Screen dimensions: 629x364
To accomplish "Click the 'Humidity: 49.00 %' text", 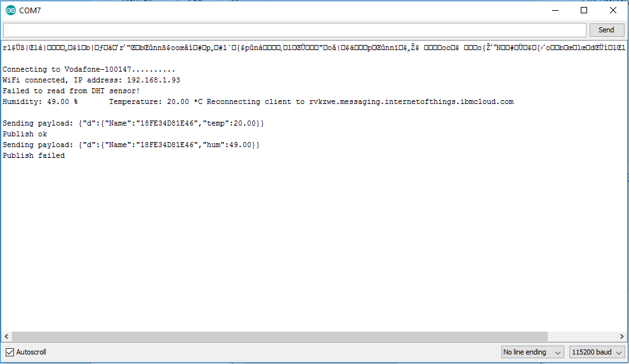I will [x=40, y=102].
